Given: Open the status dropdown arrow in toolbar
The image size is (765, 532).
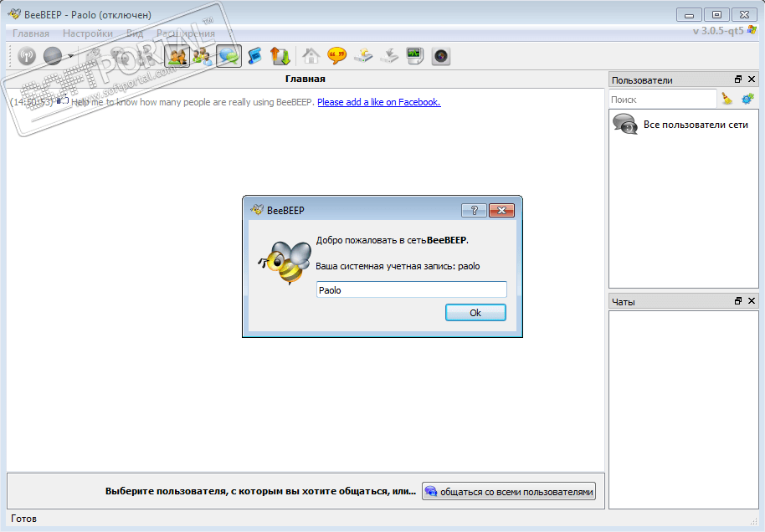Looking at the screenshot, I should point(71,56).
